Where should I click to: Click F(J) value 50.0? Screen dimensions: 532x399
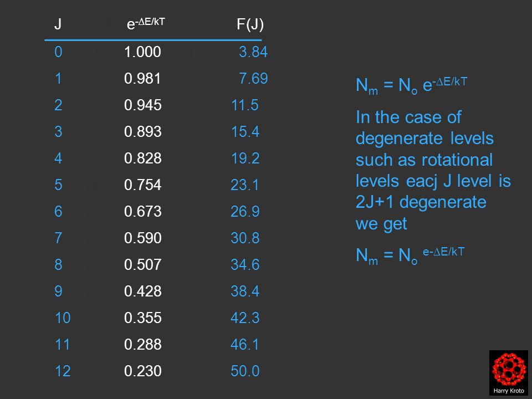[x=245, y=371]
